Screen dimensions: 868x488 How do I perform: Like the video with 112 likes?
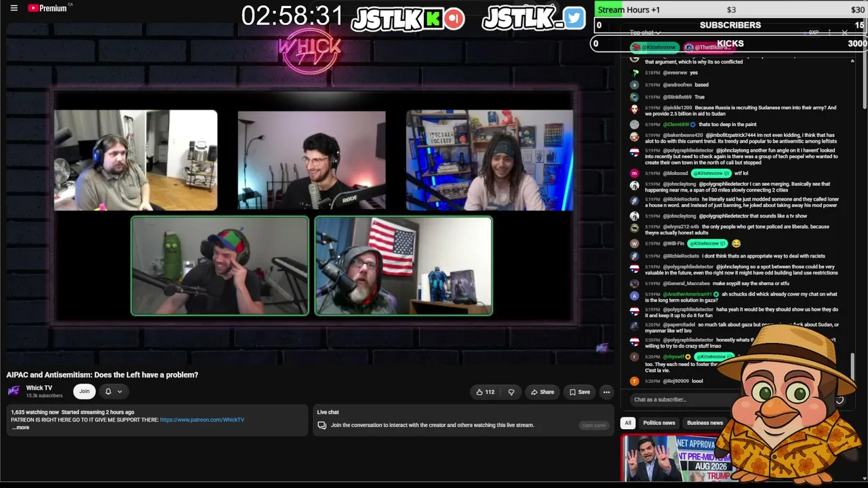pyautogui.click(x=485, y=392)
